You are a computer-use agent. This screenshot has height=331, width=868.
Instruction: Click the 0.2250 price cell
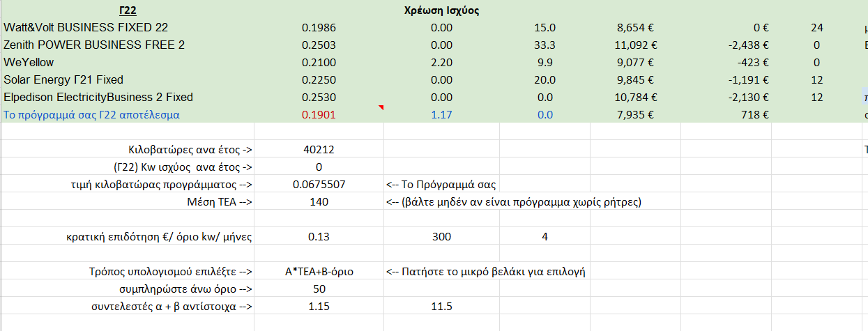click(x=319, y=80)
